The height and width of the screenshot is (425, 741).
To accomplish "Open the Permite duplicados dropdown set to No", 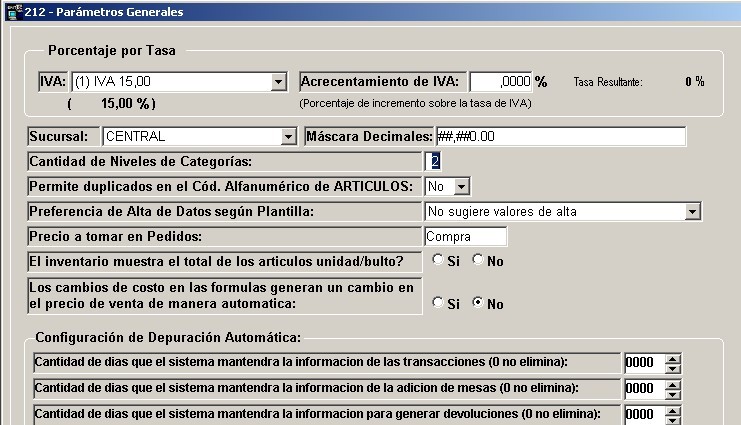I will [461, 186].
